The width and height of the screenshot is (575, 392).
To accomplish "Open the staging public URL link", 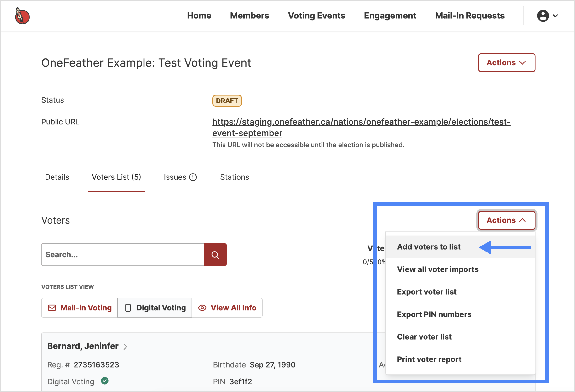I will click(x=361, y=127).
